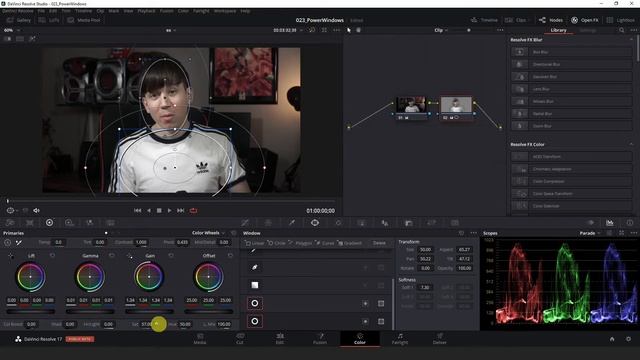
Task: Toggle loop playback
Action: [193, 211]
